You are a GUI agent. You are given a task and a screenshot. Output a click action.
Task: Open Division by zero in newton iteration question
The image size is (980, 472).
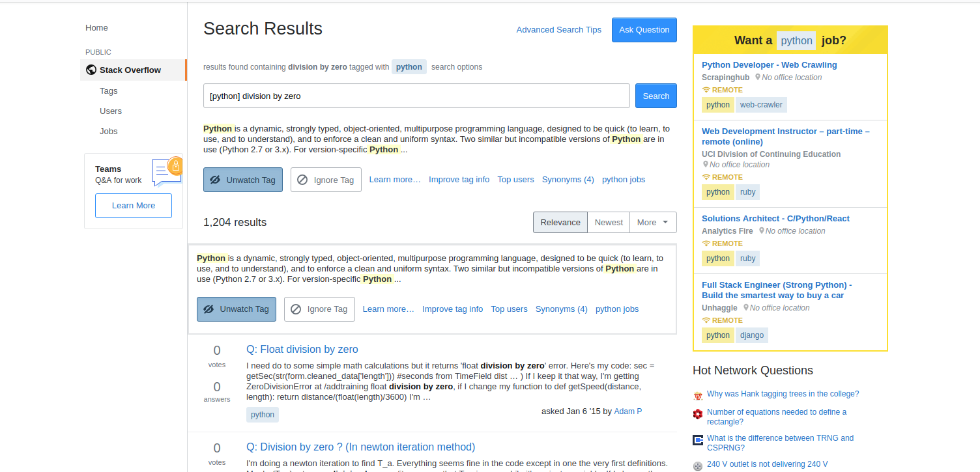[x=361, y=447]
